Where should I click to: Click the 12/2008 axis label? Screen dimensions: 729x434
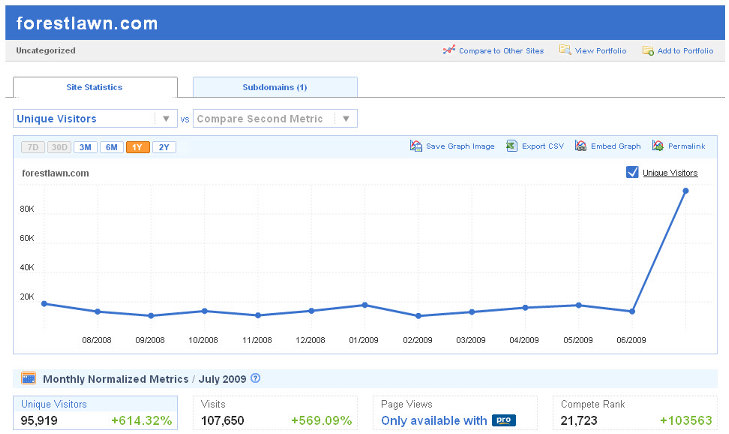(x=310, y=340)
